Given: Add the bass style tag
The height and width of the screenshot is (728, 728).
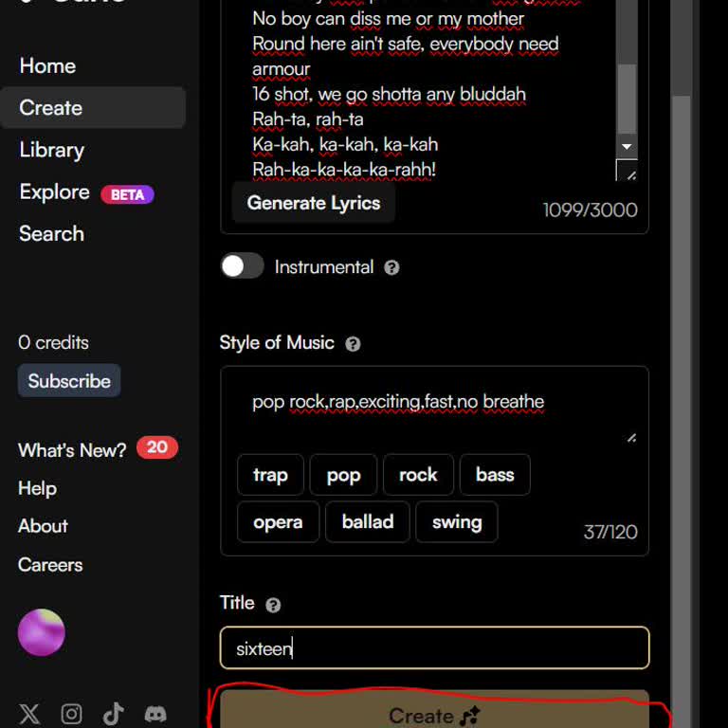Looking at the screenshot, I should [495, 475].
